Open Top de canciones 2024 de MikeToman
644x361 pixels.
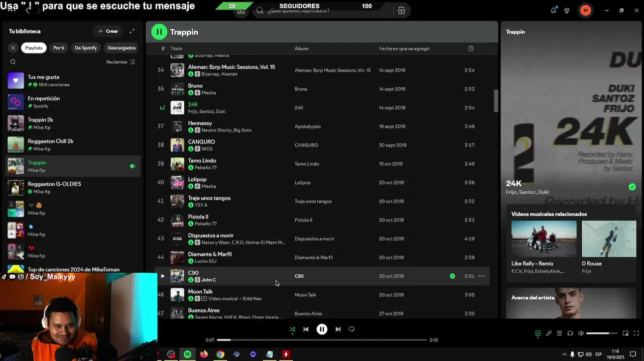[74, 269]
